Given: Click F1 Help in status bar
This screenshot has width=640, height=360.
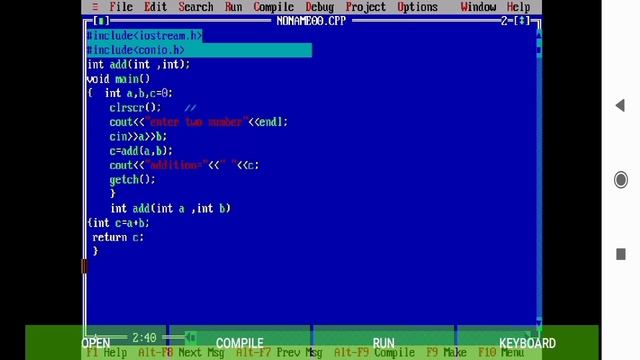Looking at the screenshot, I should (107, 353).
